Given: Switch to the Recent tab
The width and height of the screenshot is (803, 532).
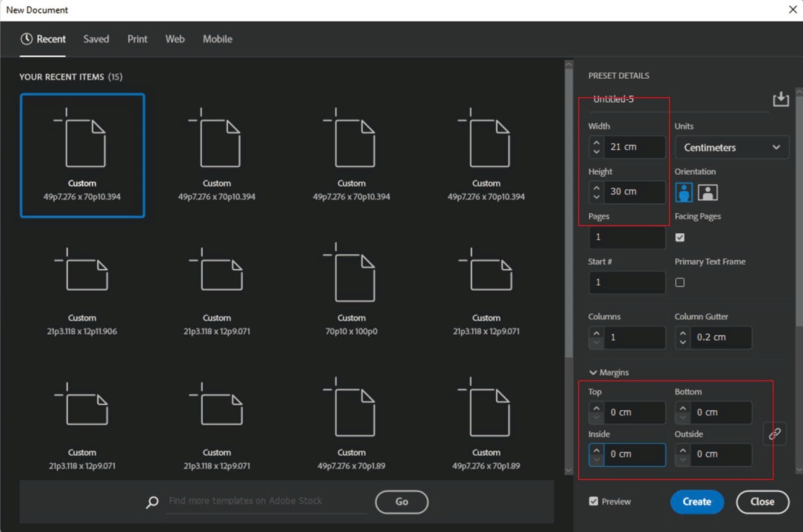Looking at the screenshot, I should pyautogui.click(x=43, y=39).
